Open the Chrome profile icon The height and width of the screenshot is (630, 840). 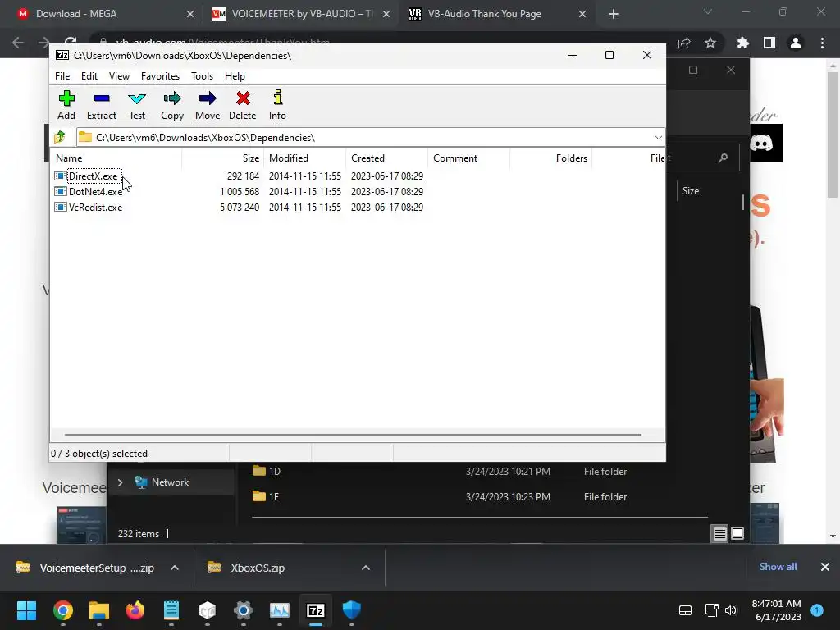point(796,43)
